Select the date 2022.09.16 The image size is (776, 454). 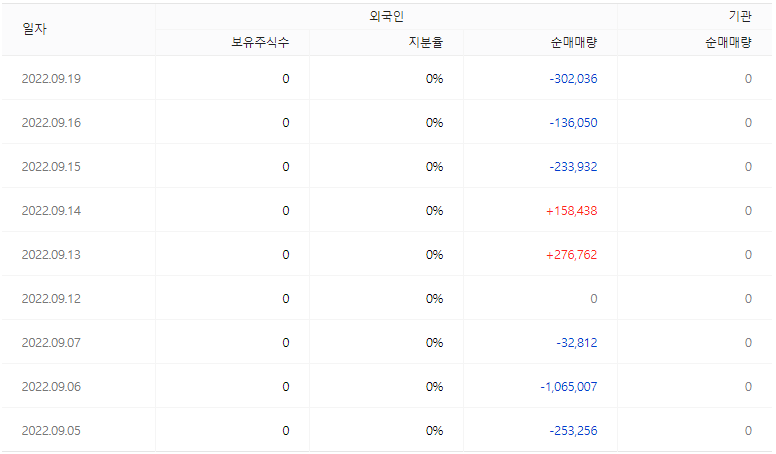(x=51, y=123)
